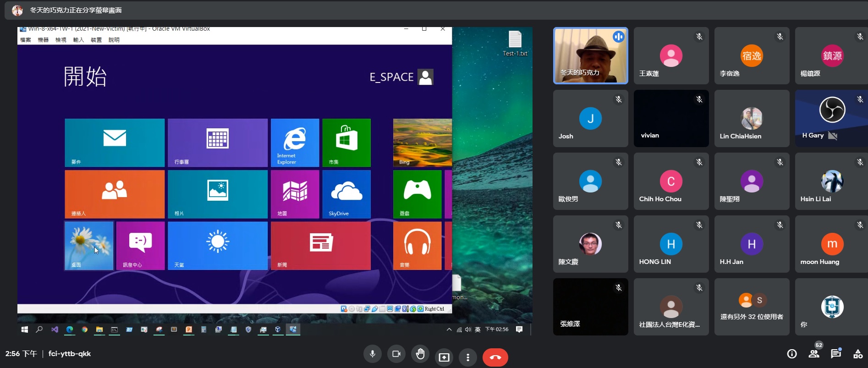The image size is (868, 368).
Task: Select participant tile moon Huang
Action: 831,244
